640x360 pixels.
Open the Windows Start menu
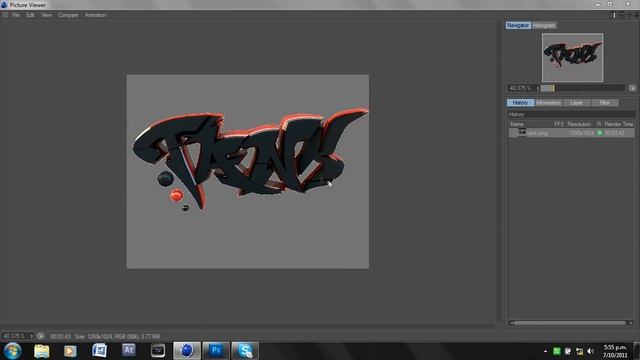[x=12, y=351]
